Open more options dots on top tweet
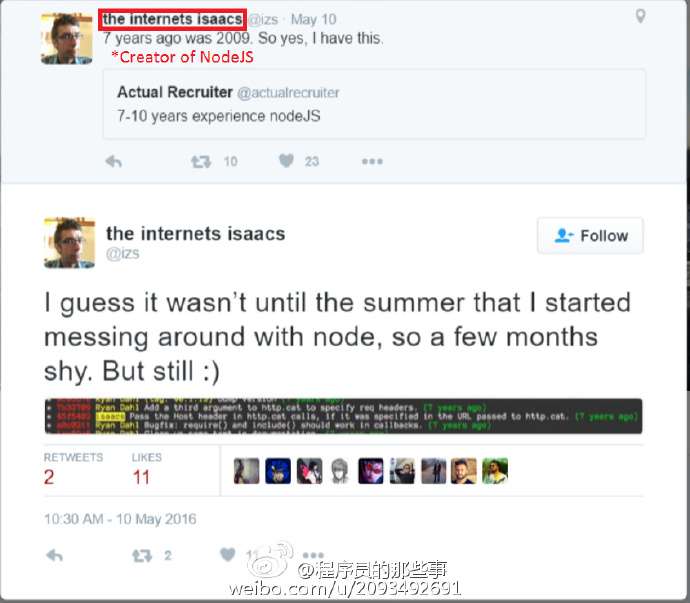Viewport: 690px width, 603px height. click(372, 162)
